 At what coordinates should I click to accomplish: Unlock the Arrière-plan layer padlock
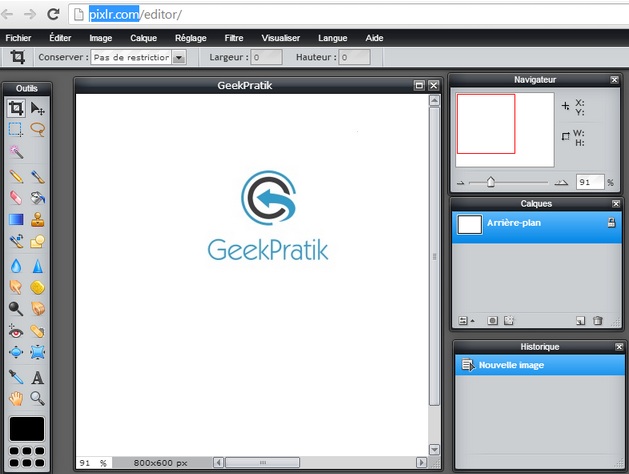tap(611, 223)
